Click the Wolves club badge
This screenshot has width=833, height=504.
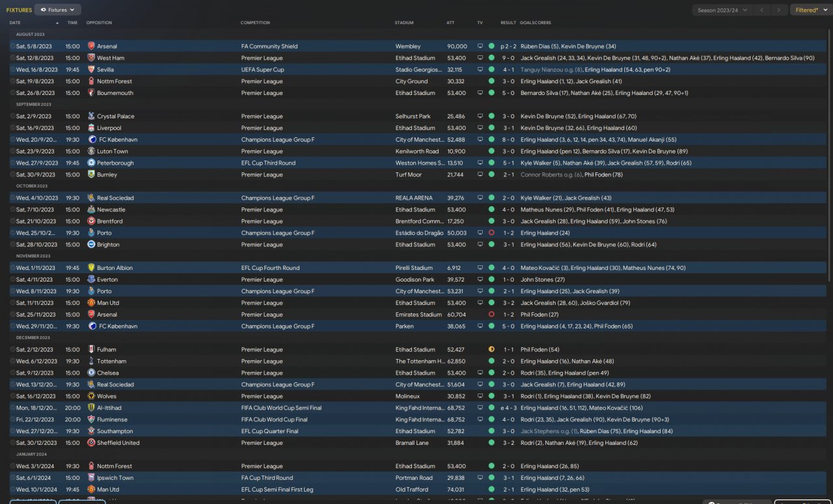(91, 397)
